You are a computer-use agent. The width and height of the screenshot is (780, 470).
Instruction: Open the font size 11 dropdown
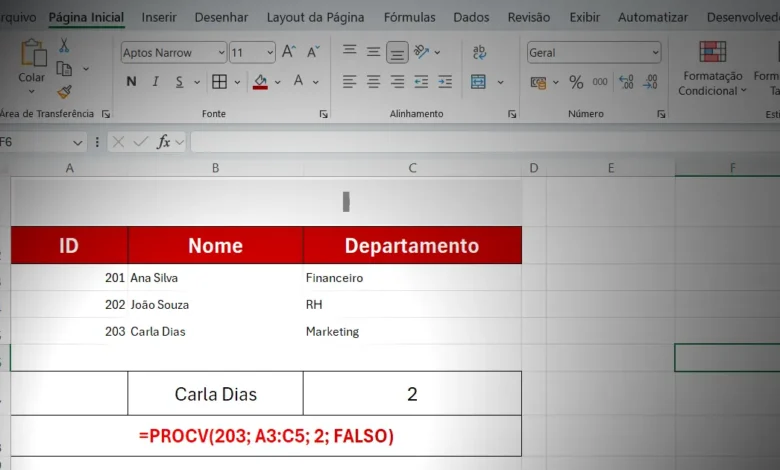click(x=270, y=53)
